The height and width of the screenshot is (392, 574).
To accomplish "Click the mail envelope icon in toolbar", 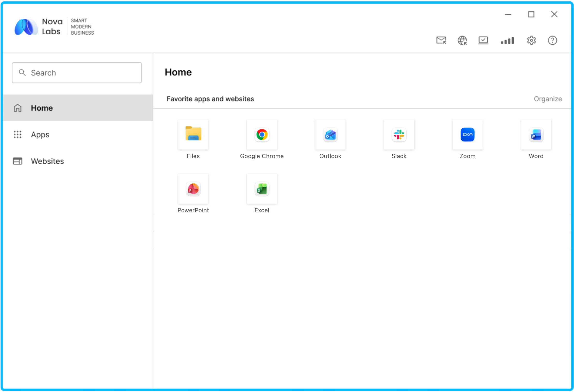I will [441, 40].
